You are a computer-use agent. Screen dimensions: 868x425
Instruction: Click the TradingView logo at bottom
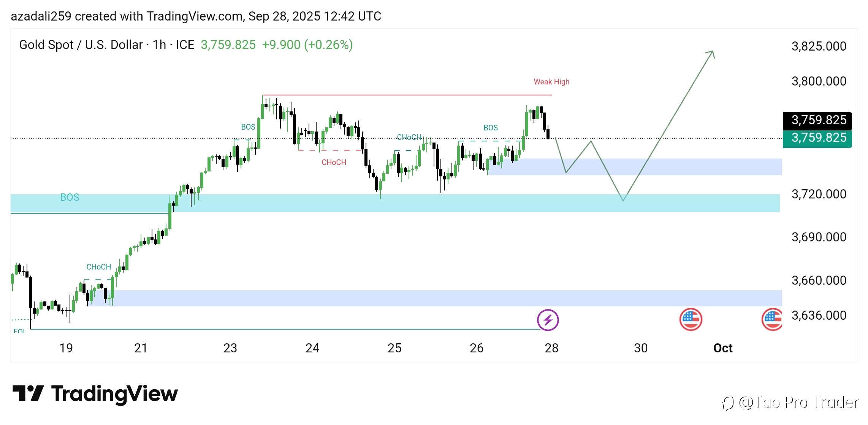tap(95, 394)
